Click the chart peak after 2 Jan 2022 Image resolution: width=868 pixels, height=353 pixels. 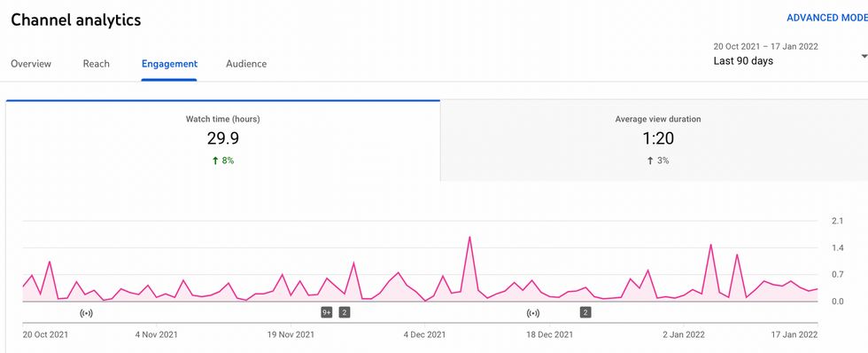[x=710, y=245]
